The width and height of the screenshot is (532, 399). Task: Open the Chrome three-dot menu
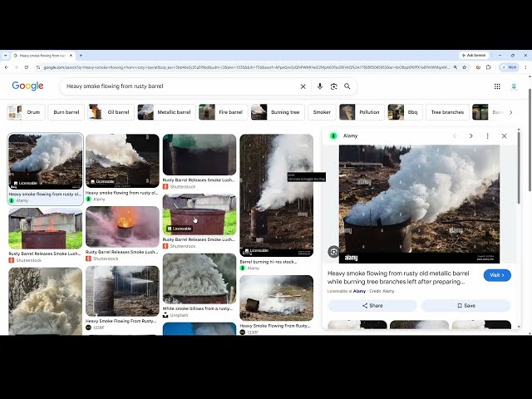tap(525, 67)
